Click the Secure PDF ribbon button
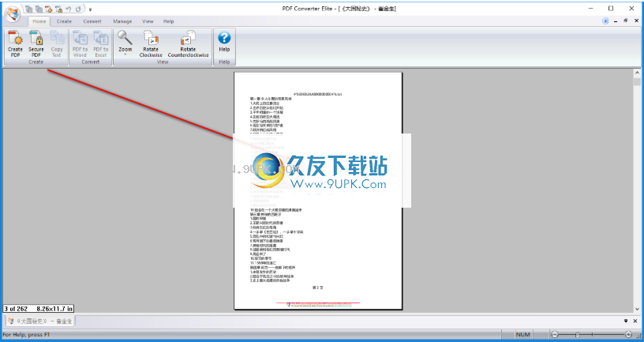644x342 pixels. [x=36, y=44]
